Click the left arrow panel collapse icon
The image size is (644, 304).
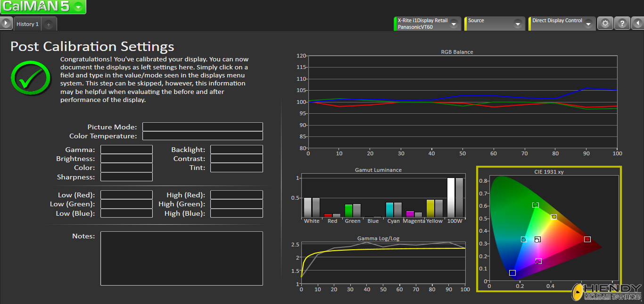click(637, 24)
